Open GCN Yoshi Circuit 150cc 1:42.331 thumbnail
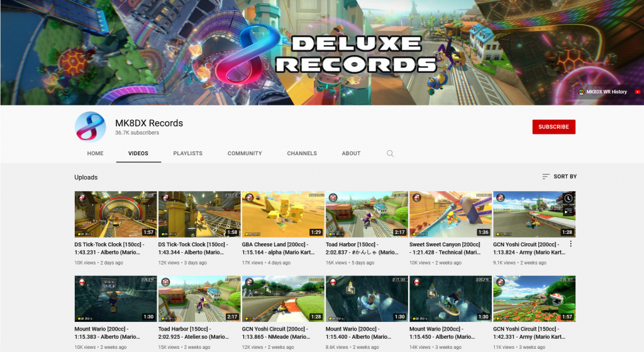Viewport: 644px width, 352px height. pos(535,299)
